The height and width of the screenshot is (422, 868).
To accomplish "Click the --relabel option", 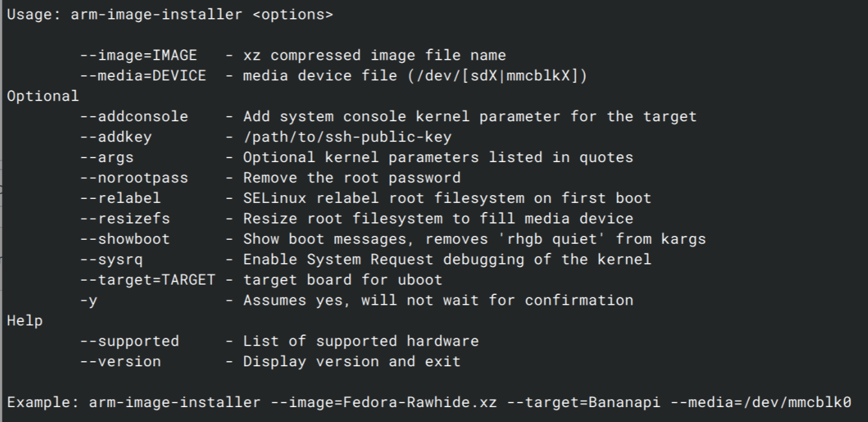I will coord(120,198).
